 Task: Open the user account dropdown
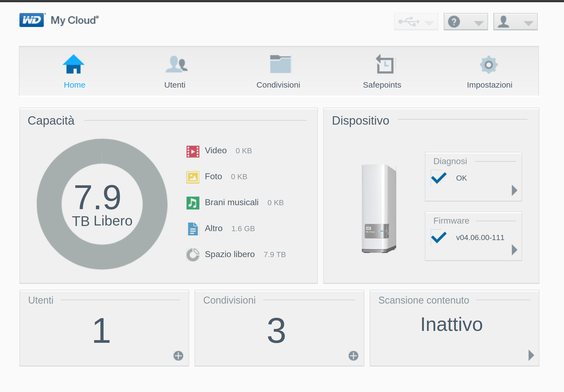click(515, 22)
